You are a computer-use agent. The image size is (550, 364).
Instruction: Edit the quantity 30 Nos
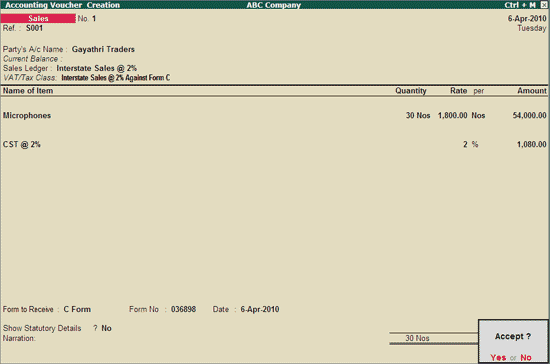coord(418,115)
